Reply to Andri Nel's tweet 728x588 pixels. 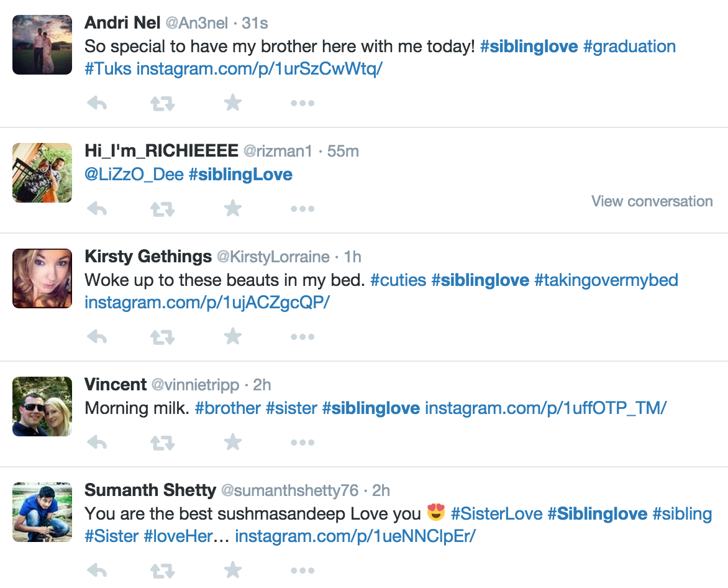click(97, 103)
